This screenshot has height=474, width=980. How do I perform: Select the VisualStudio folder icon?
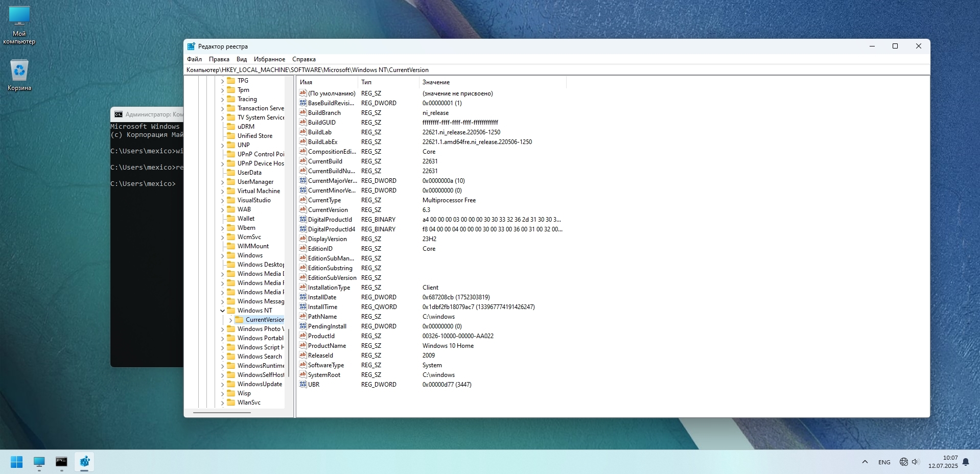click(x=231, y=200)
